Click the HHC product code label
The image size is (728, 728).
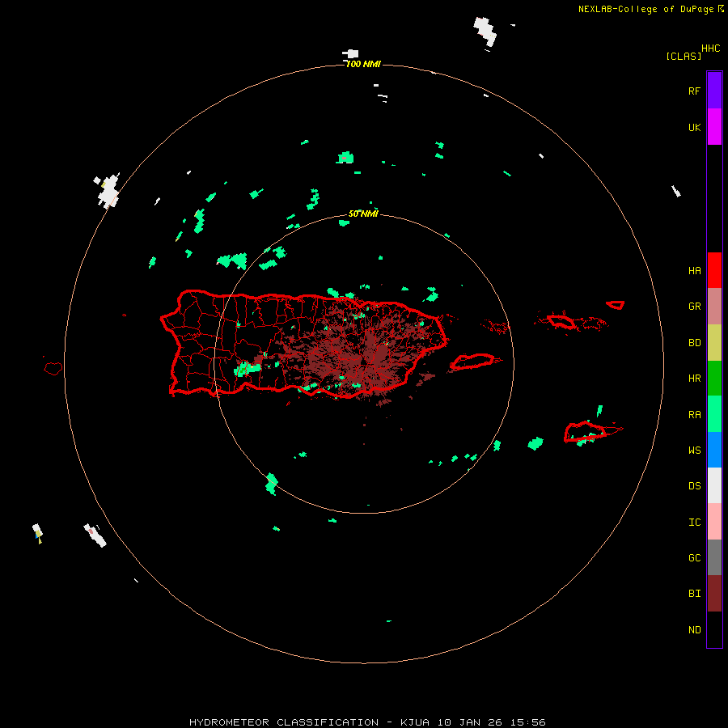[710, 49]
